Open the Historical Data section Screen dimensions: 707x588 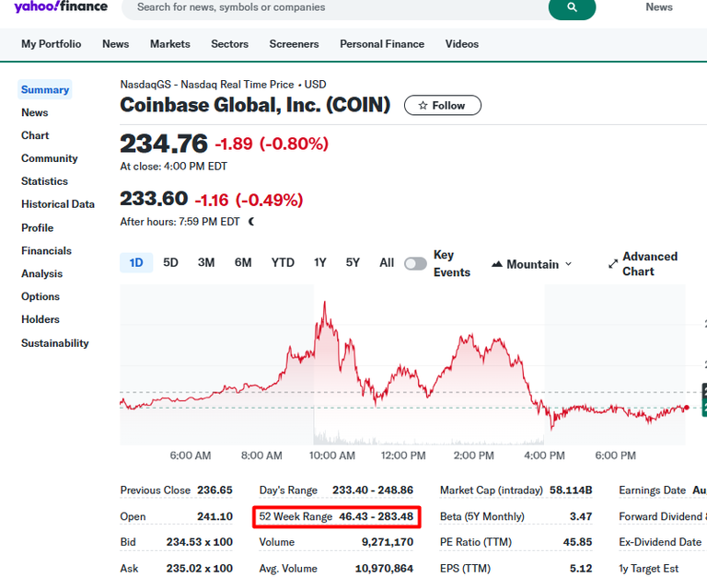pos(58,204)
